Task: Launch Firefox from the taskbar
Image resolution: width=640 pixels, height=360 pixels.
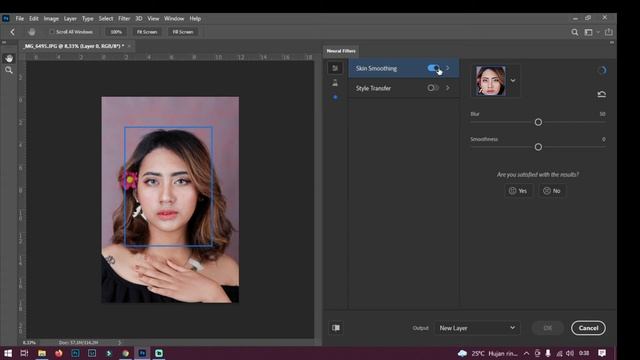Action: pos(59,353)
